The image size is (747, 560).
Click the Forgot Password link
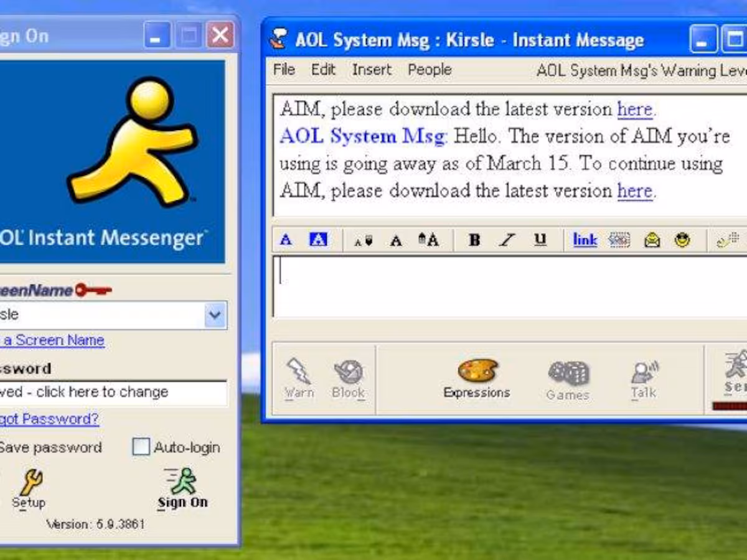coord(47,419)
